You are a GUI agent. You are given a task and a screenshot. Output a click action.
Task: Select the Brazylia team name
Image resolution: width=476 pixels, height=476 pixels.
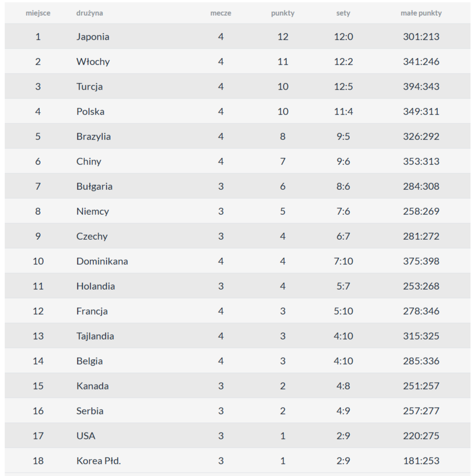(93, 136)
